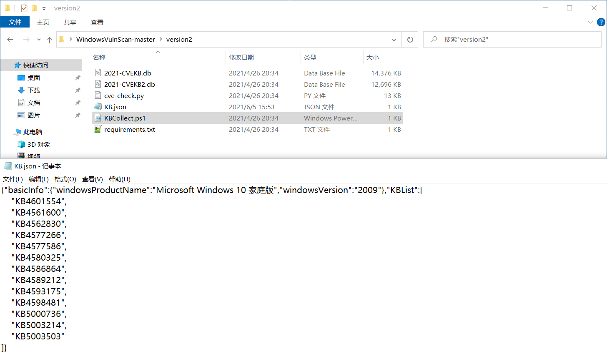Click the pin icon next to 下载
The image size is (607, 364).
pos(78,90)
